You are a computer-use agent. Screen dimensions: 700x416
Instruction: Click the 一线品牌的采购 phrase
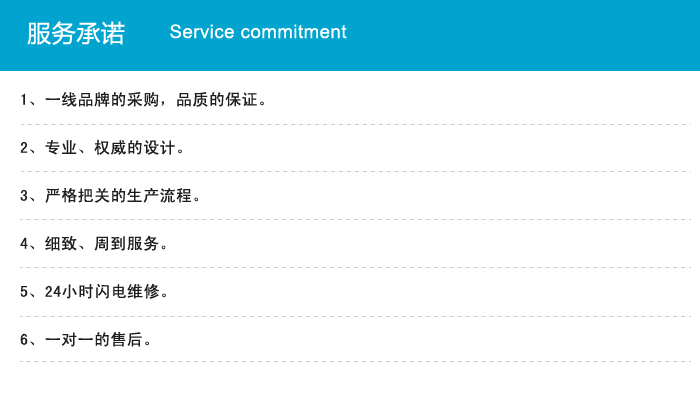coord(102,100)
